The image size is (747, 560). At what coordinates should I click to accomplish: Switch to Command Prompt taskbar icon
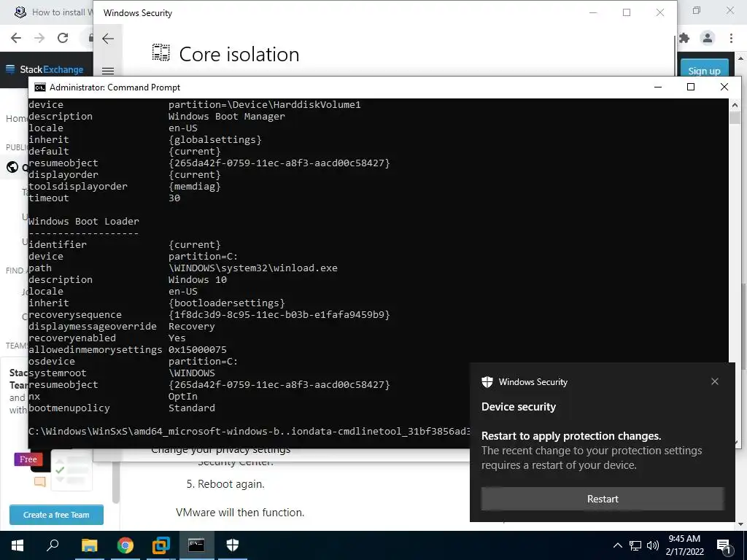196,545
